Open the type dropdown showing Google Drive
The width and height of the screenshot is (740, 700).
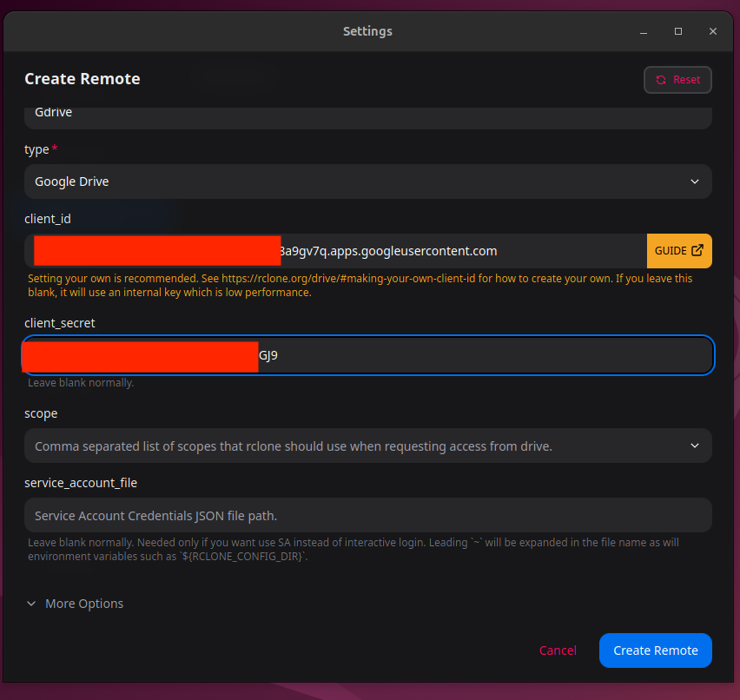(368, 182)
